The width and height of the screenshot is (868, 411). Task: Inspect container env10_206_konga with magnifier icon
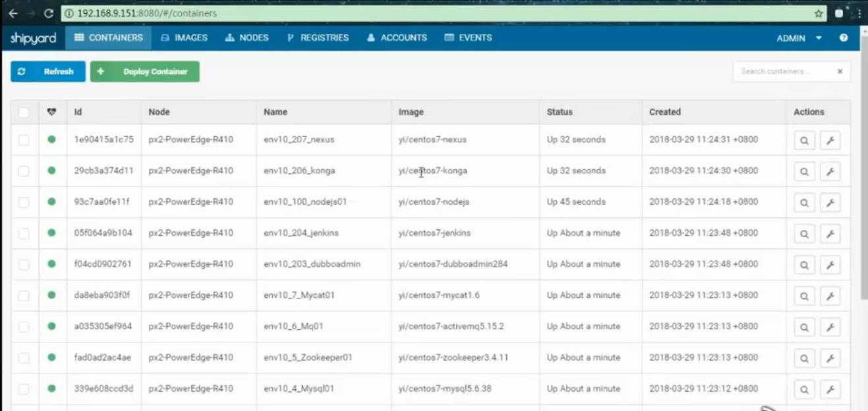[804, 172]
